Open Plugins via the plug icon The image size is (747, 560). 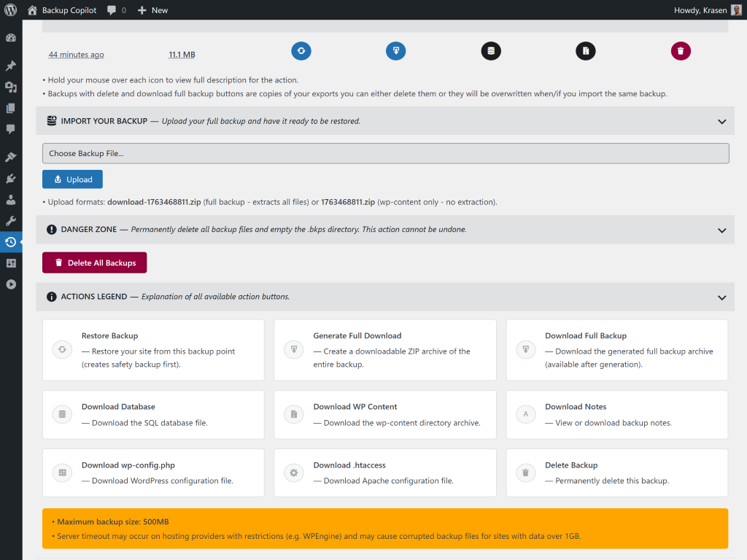[11, 178]
